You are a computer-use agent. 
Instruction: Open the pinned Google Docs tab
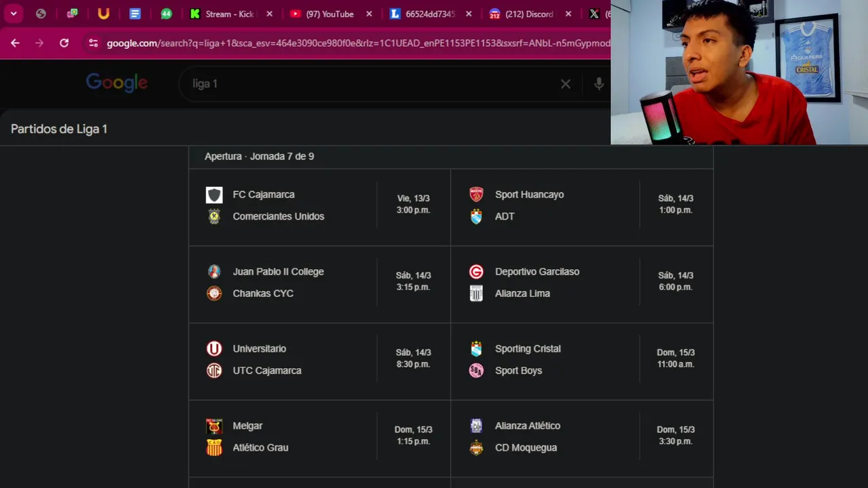pyautogui.click(x=135, y=14)
